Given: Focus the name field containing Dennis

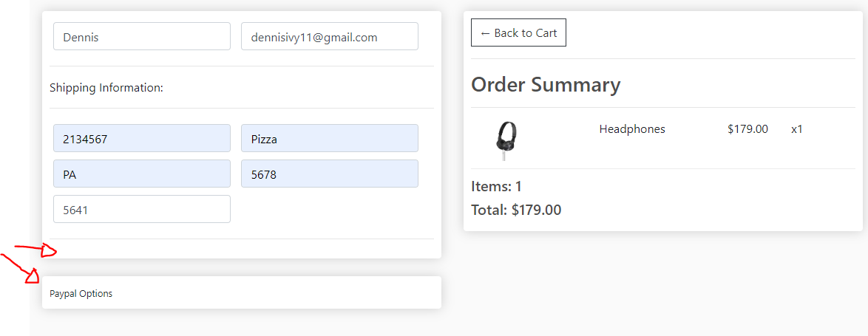Looking at the screenshot, I should (x=142, y=36).
